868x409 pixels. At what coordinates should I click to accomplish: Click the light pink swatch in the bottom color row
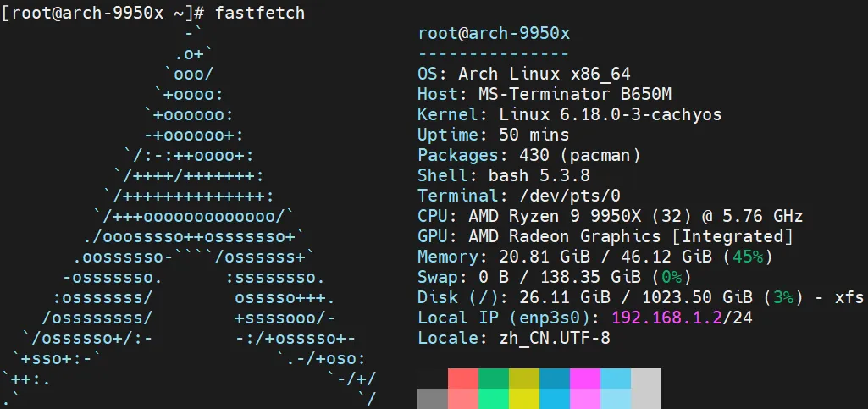[x=585, y=399]
